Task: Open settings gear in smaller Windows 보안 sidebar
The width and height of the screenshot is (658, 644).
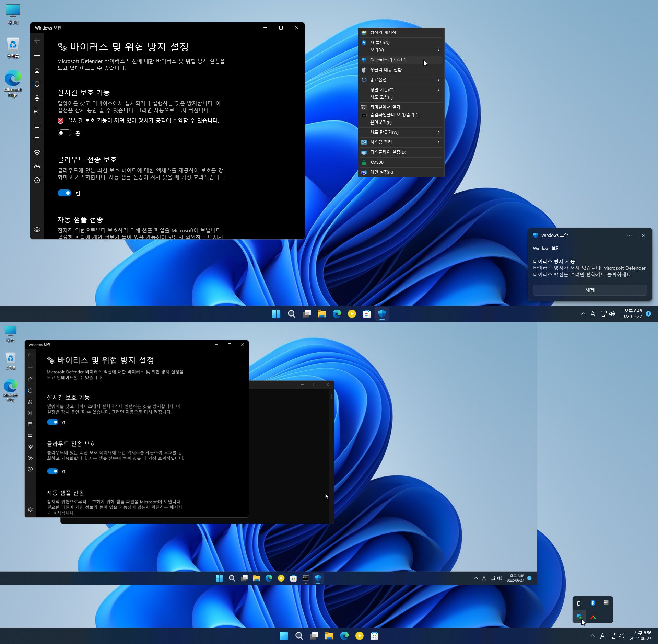Action: coord(30,510)
